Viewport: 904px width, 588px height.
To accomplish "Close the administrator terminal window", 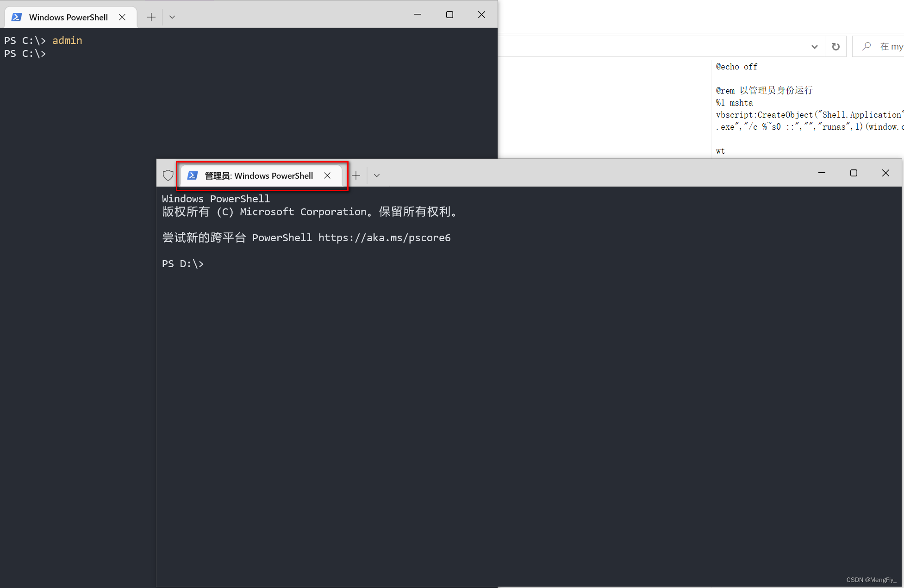I will (885, 173).
